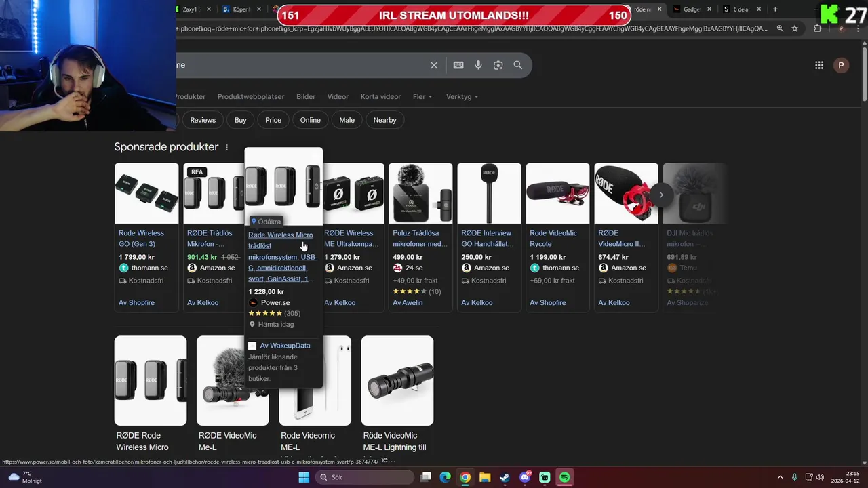Launch Microsoft Edge from taskbar
The width and height of the screenshot is (868, 488).
click(445, 477)
